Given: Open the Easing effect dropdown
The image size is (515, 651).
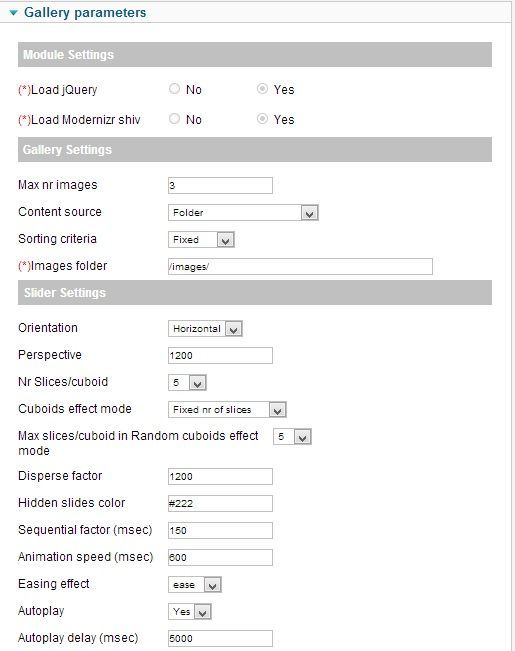Looking at the screenshot, I should coord(195,585).
